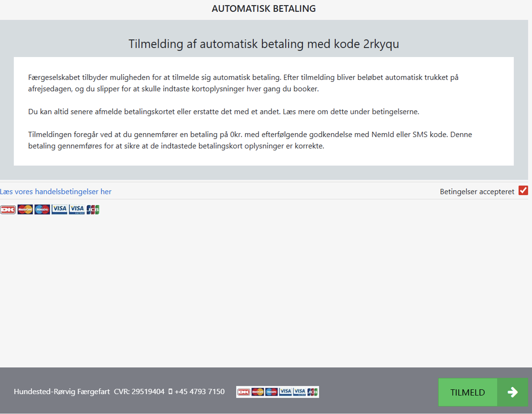Click the heading with kode 2rkyqu
The width and height of the screenshot is (532, 414).
pos(264,44)
